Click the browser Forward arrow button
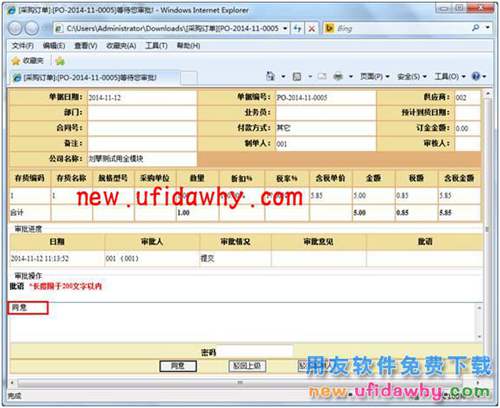The width and height of the screenshot is (500, 408). point(32,28)
